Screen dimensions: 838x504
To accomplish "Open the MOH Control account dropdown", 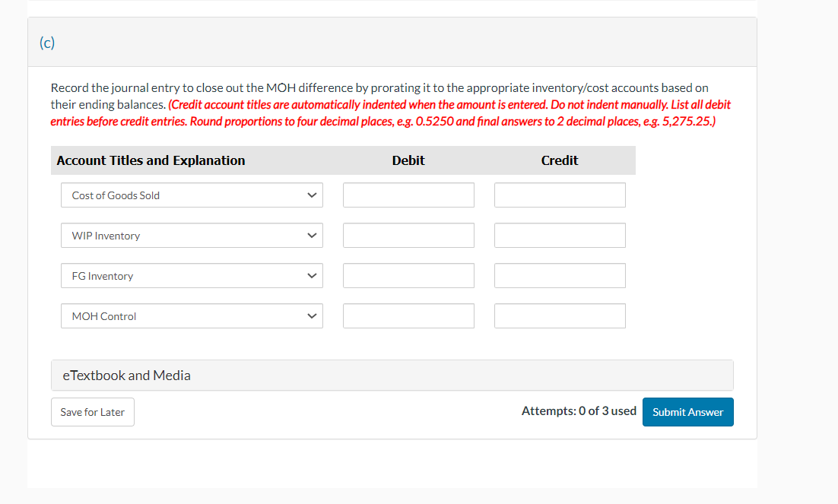I will pos(192,316).
